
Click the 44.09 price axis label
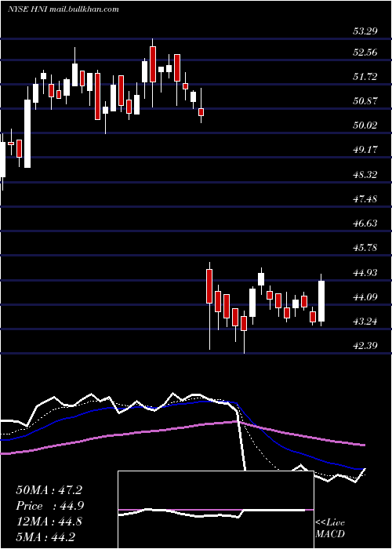click(x=365, y=297)
